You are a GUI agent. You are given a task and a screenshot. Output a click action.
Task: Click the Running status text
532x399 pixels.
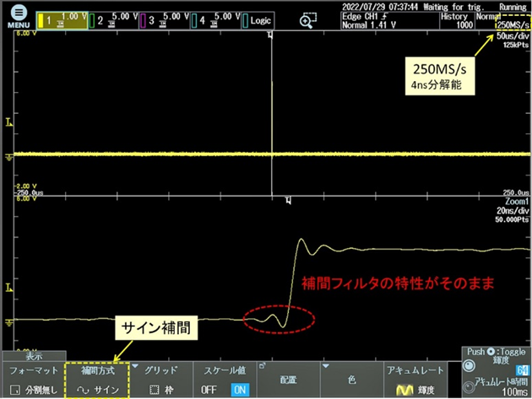pos(513,7)
